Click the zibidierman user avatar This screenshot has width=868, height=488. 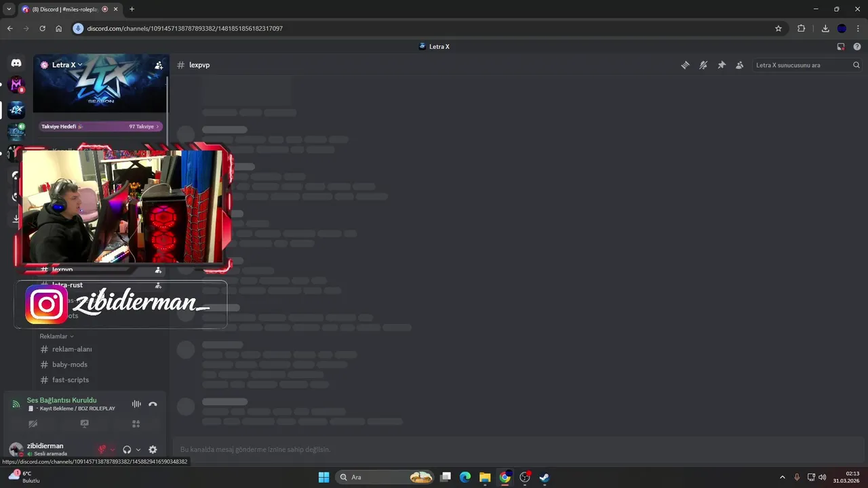pos(16,449)
